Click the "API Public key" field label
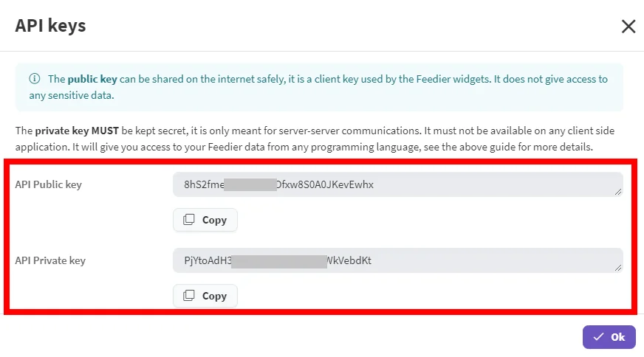 pos(49,184)
